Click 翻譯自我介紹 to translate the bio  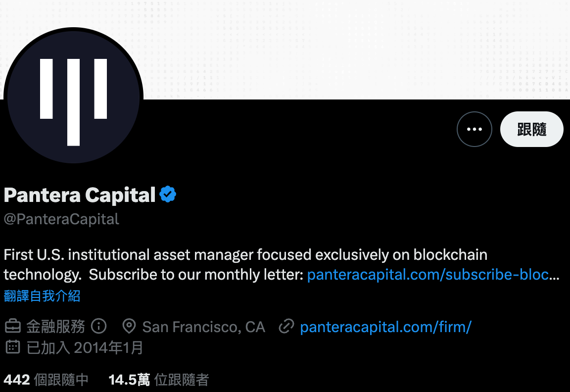[x=42, y=296]
